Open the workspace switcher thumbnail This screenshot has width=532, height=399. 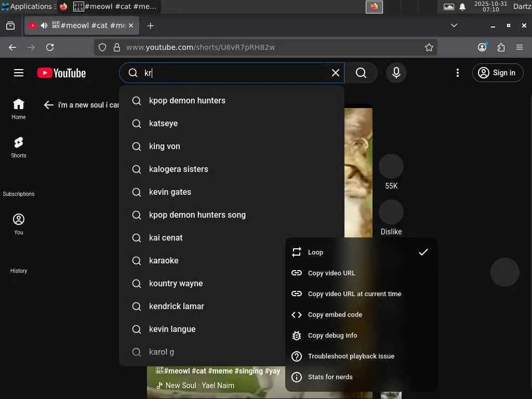(x=374, y=7)
